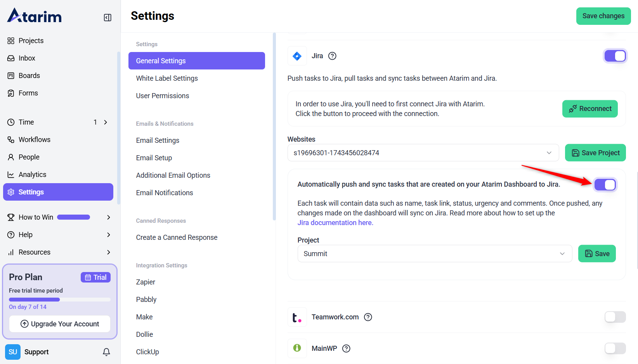Go to Email Notifications settings
This screenshot has width=638, height=364.
tap(165, 193)
